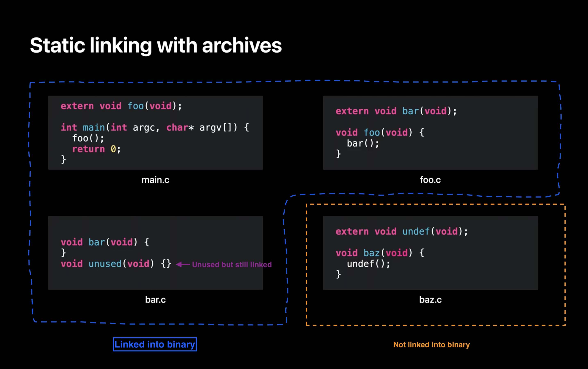This screenshot has width=588, height=369.
Task: Click the "return 0;" statement
Action: click(x=96, y=149)
